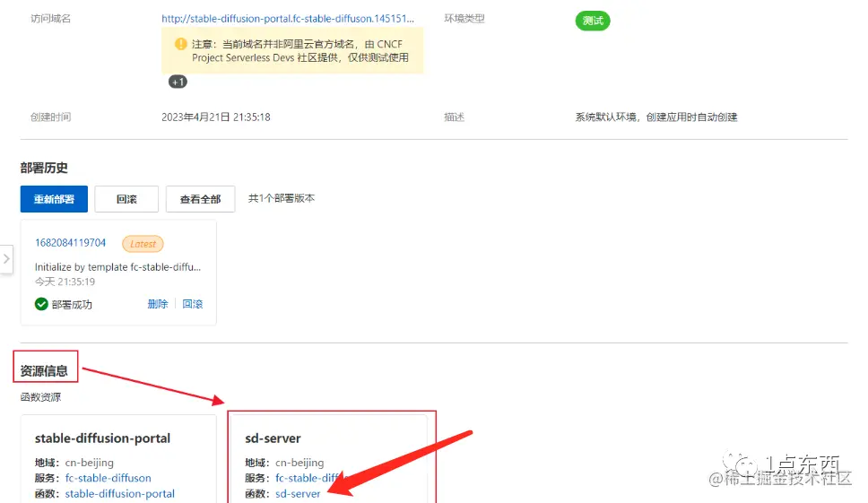
Task: Open the sd-server function link
Action: (x=298, y=494)
